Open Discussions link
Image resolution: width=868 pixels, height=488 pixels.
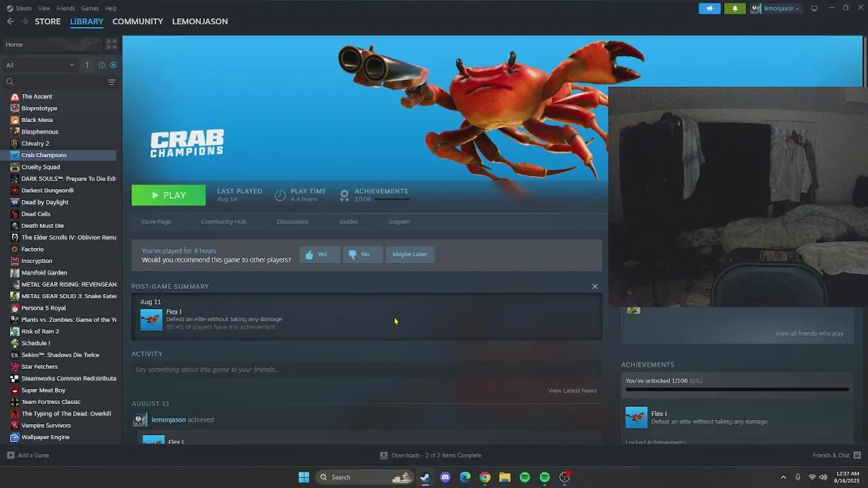coord(292,222)
